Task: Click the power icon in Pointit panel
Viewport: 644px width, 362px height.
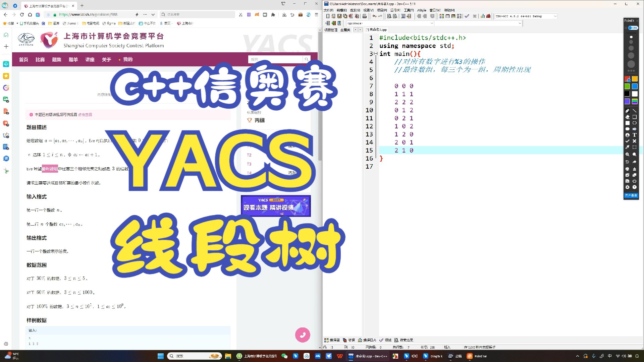Action: coord(634,181)
